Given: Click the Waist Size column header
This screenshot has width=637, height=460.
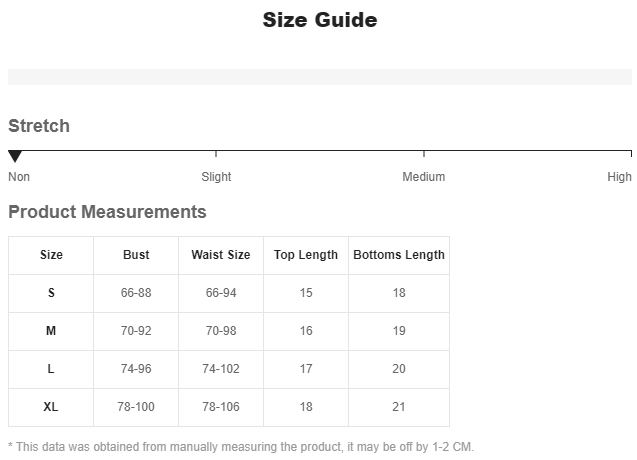Looking at the screenshot, I should pyautogui.click(x=221, y=255).
